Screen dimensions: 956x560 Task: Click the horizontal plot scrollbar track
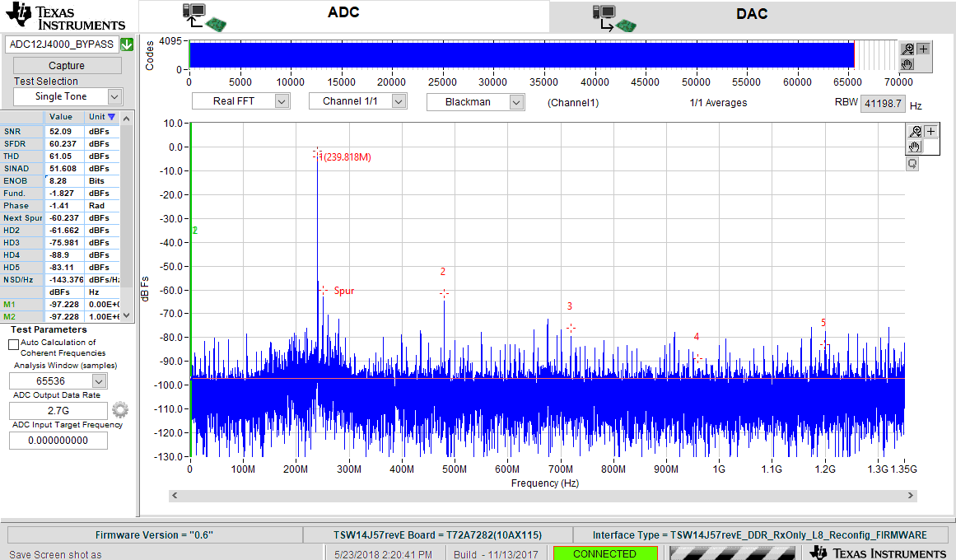[x=543, y=495]
